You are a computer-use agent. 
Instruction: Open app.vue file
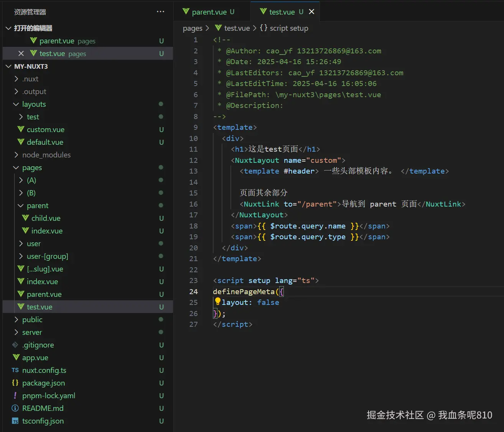(88, 358)
